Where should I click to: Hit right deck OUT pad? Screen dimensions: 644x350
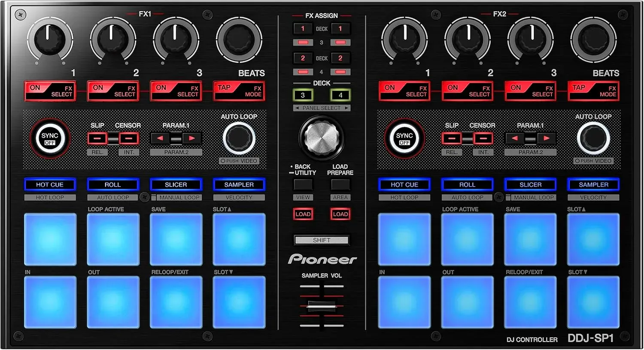coord(468,302)
